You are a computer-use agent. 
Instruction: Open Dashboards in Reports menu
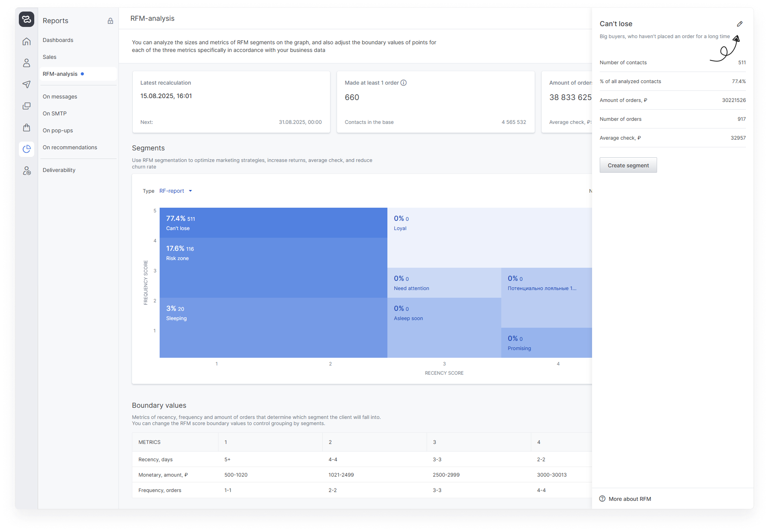coord(58,40)
